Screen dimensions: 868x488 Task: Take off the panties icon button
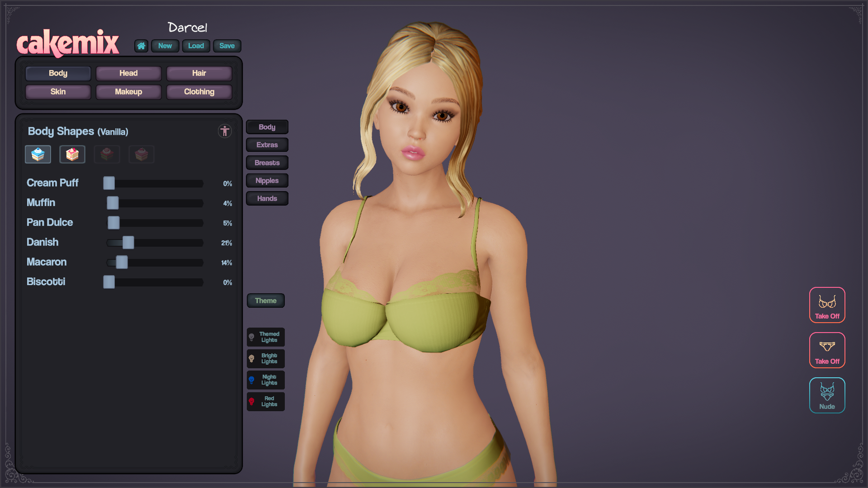[827, 350]
